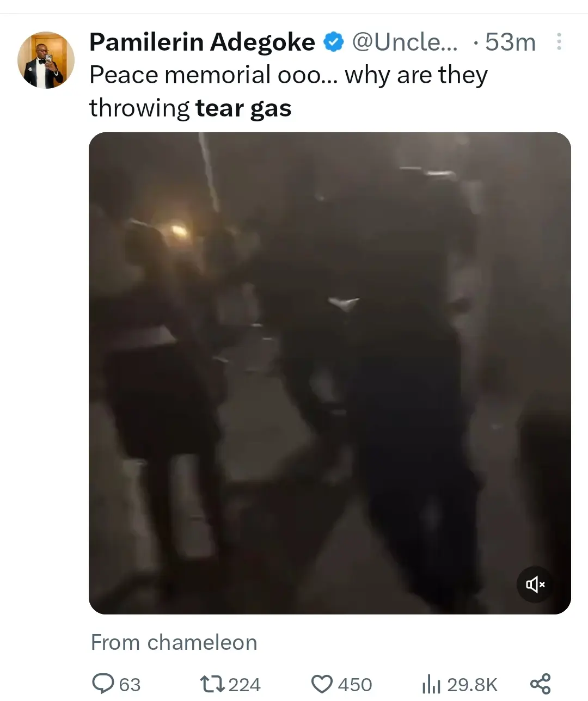
Task: Click the reply speech bubble icon
Action: click(x=102, y=684)
